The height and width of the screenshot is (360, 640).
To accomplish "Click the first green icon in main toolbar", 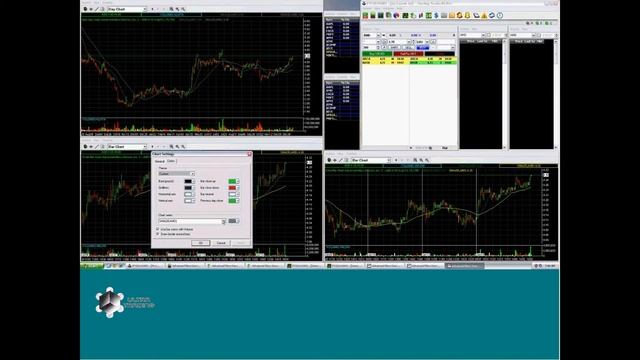I will (x=365, y=16).
